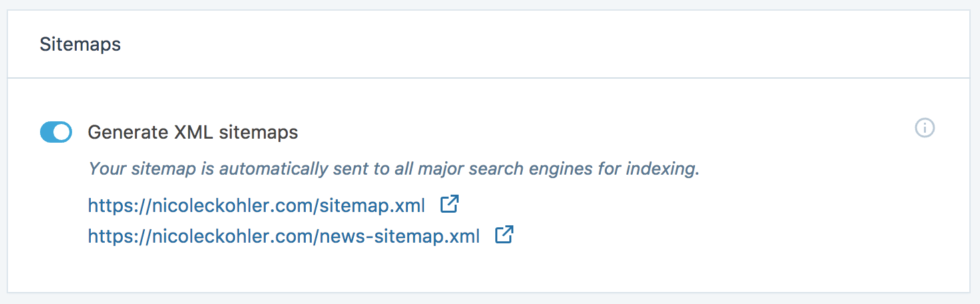Click the "Generate XML sitemaps" label text
This screenshot has height=304, width=980.
click(193, 132)
